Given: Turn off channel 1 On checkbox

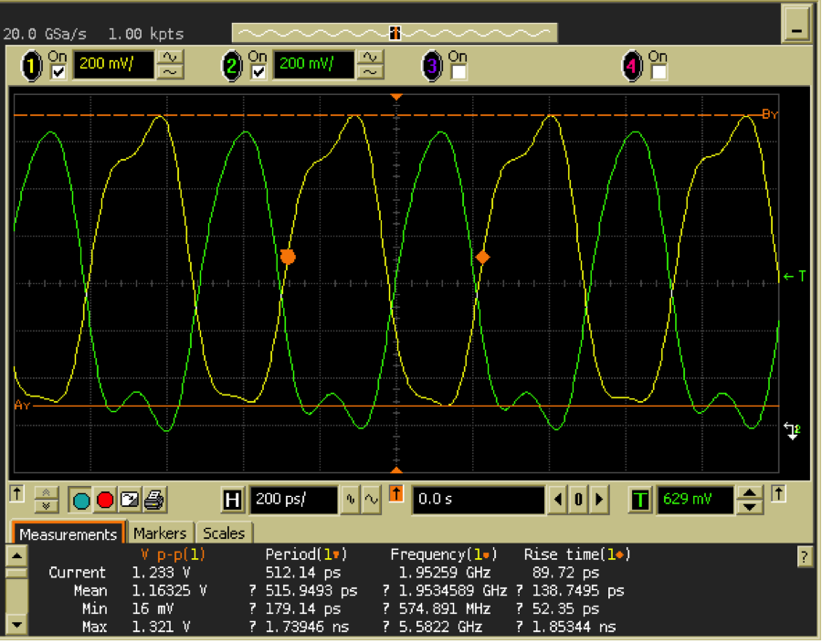Looking at the screenshot, I should (x=58, y=72).
